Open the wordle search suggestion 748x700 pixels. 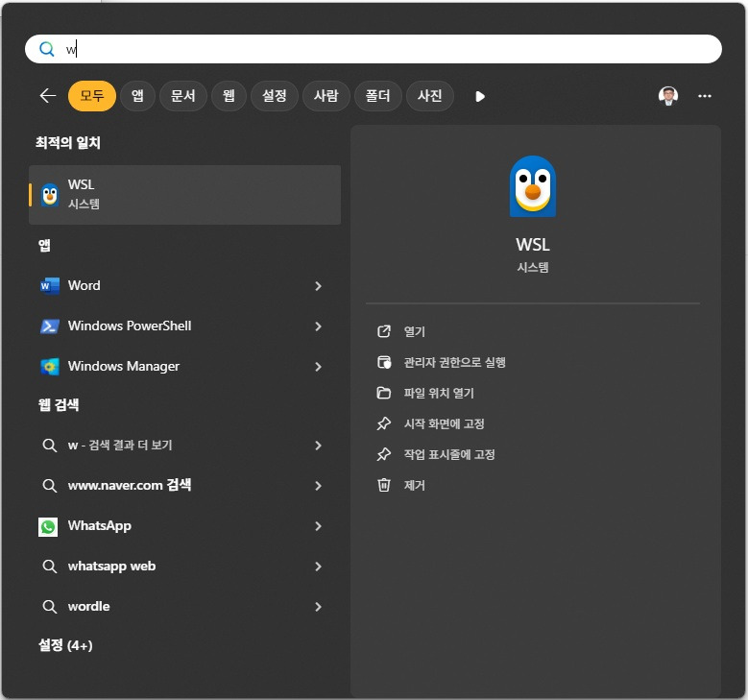pyautogui.click(x=185, y=607)
